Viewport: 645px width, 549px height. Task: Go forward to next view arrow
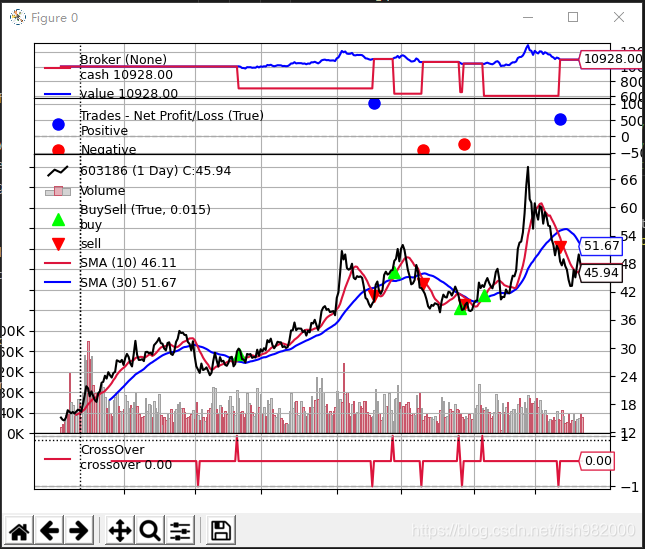[79, 530]
